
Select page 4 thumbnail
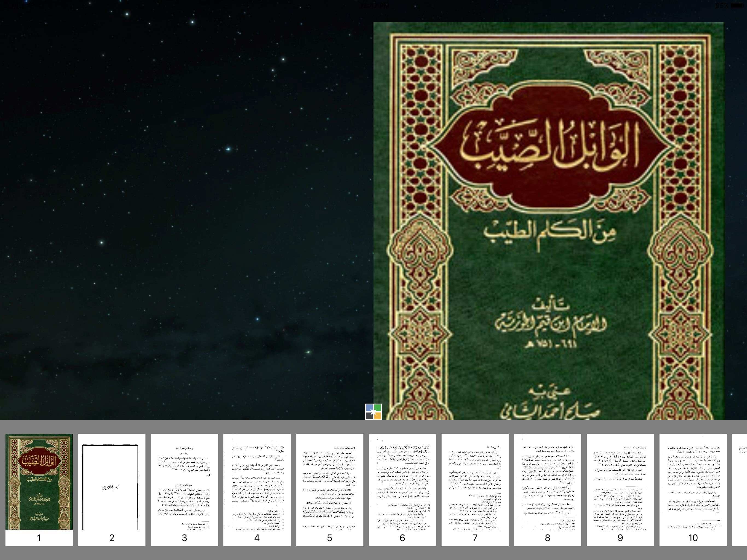[x=257, y=490]
